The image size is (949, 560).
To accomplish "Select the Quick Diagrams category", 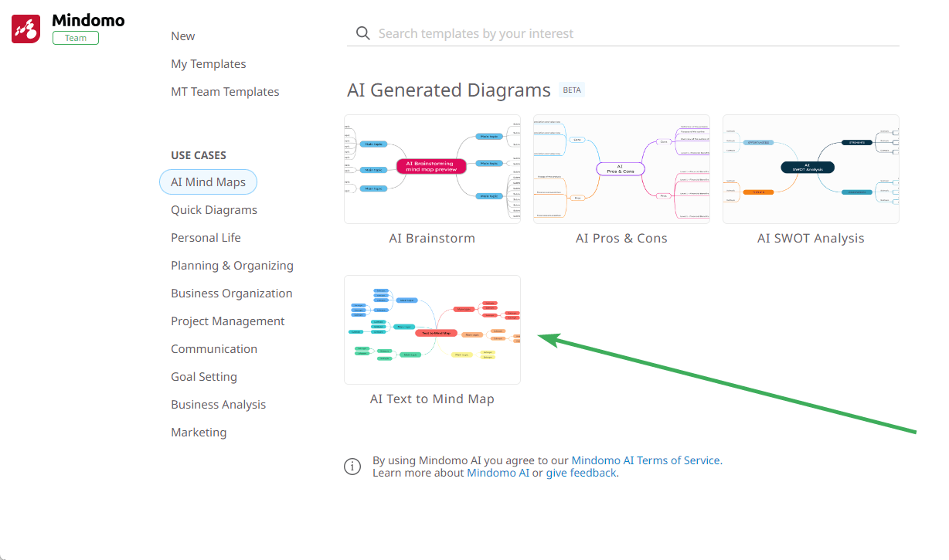I will click(214, 210).
